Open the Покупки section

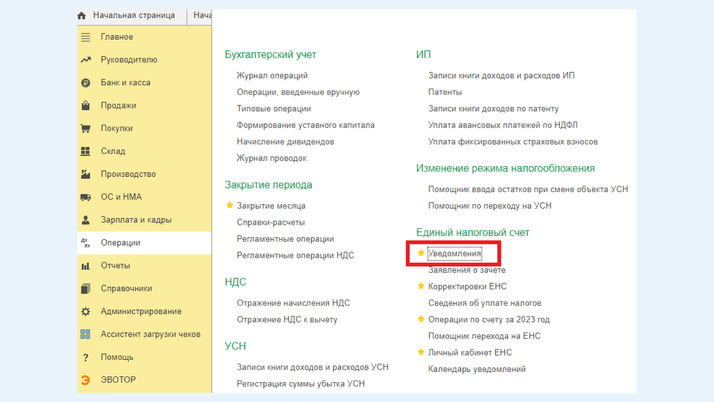click(117, 128)
